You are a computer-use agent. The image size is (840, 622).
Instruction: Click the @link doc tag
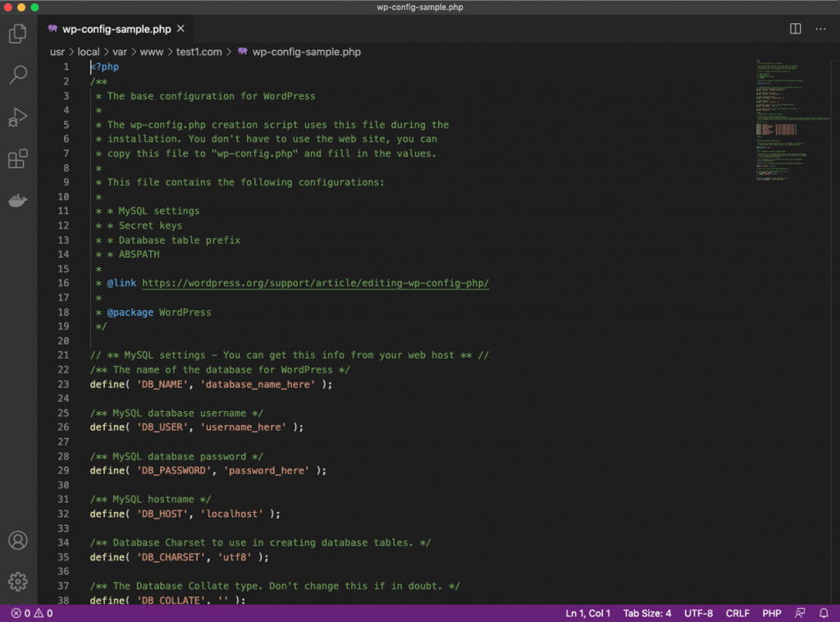click(121, 283)
